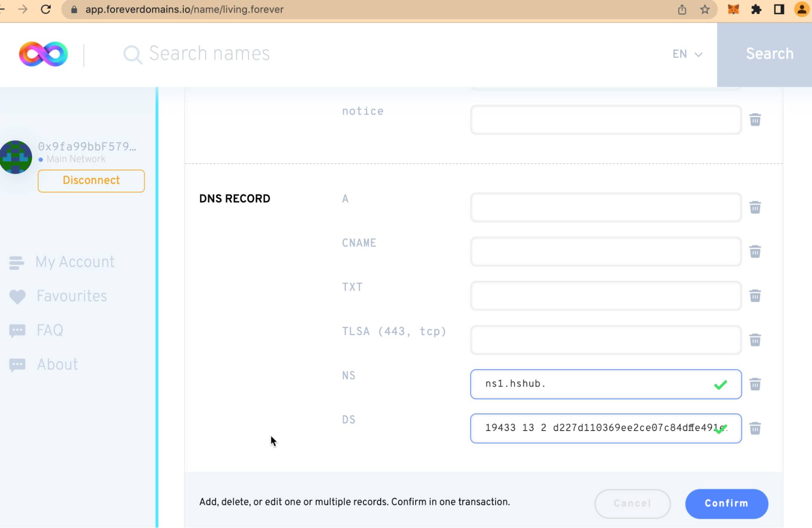Screen dimensions: 812x528
Task: Open the EN language dropdown
Action: click(687, 54)
